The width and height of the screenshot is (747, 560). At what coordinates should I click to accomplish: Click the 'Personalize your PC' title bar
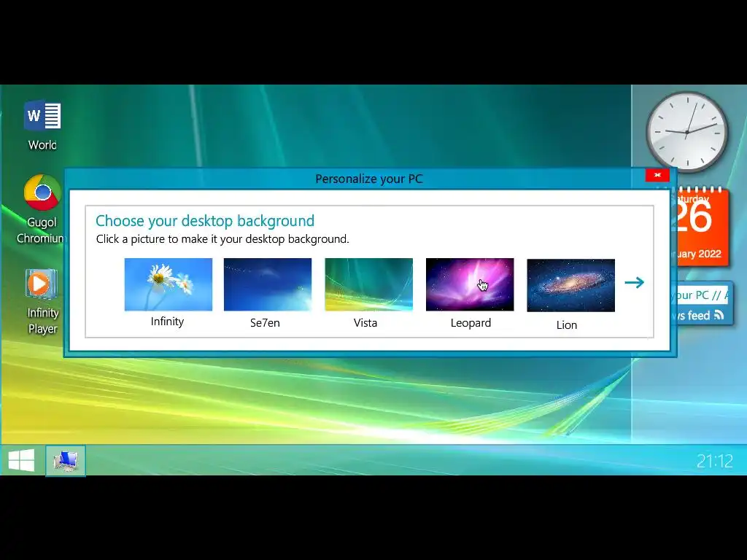pos(368,179)
